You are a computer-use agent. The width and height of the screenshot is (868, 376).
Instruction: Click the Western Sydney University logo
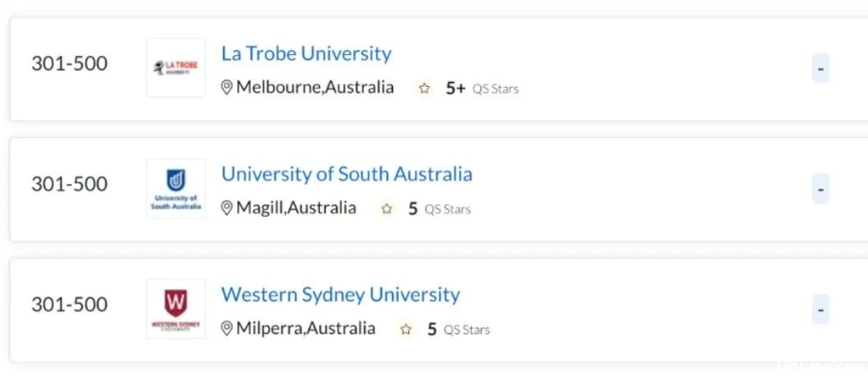click(176, 309)
